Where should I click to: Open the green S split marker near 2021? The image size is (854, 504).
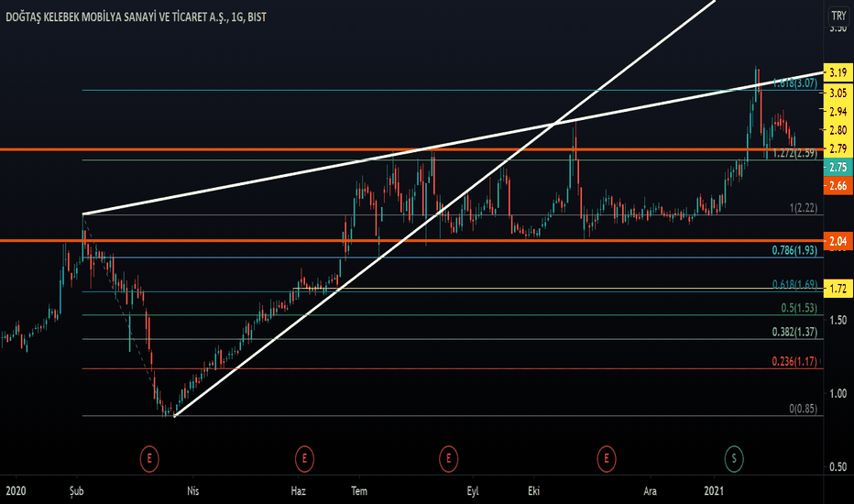point(734,459)
